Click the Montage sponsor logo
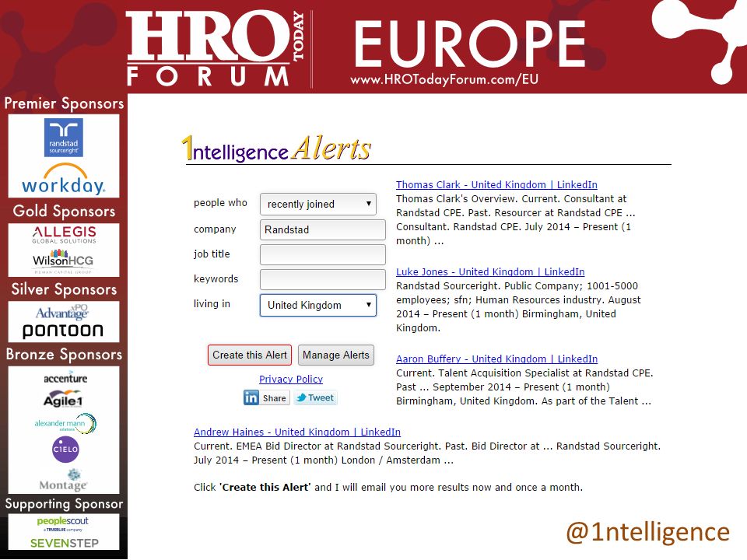 pos(63,481)
